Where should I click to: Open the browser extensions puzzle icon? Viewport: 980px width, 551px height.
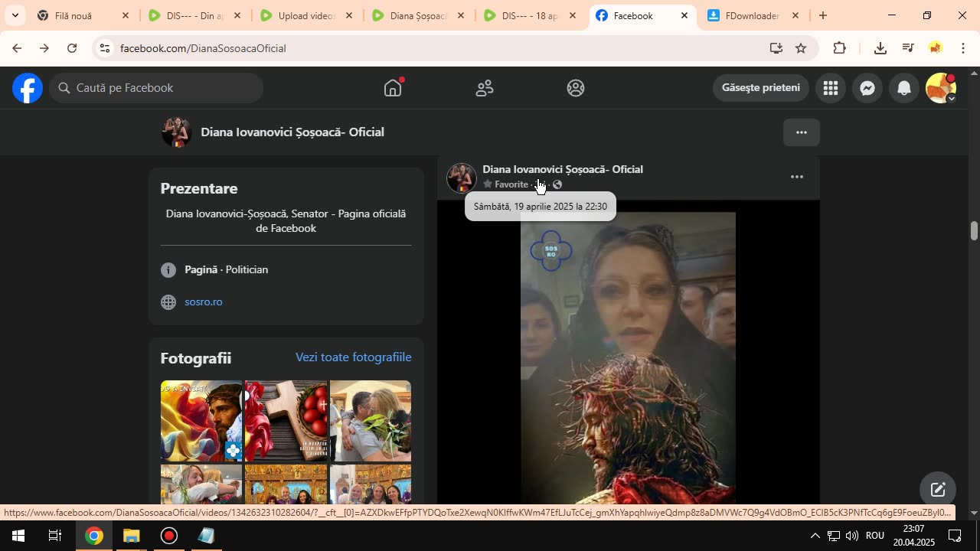(840, 48)
